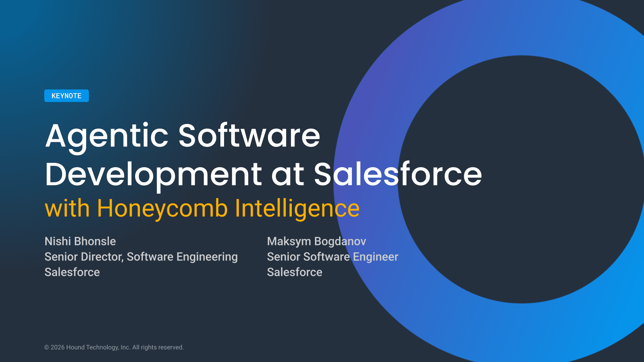Click the speaker name 'Nishi Bhonsle'

click(x=80, y=241)
